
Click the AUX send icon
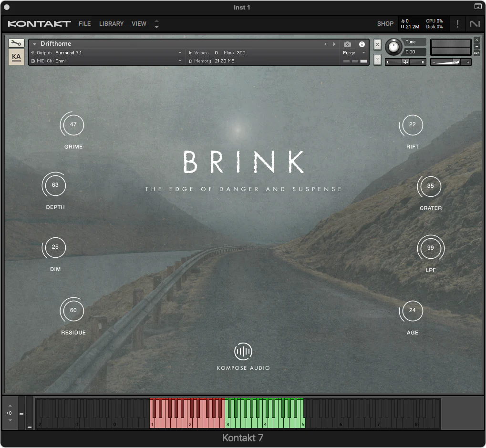click(x=476, y=52)
